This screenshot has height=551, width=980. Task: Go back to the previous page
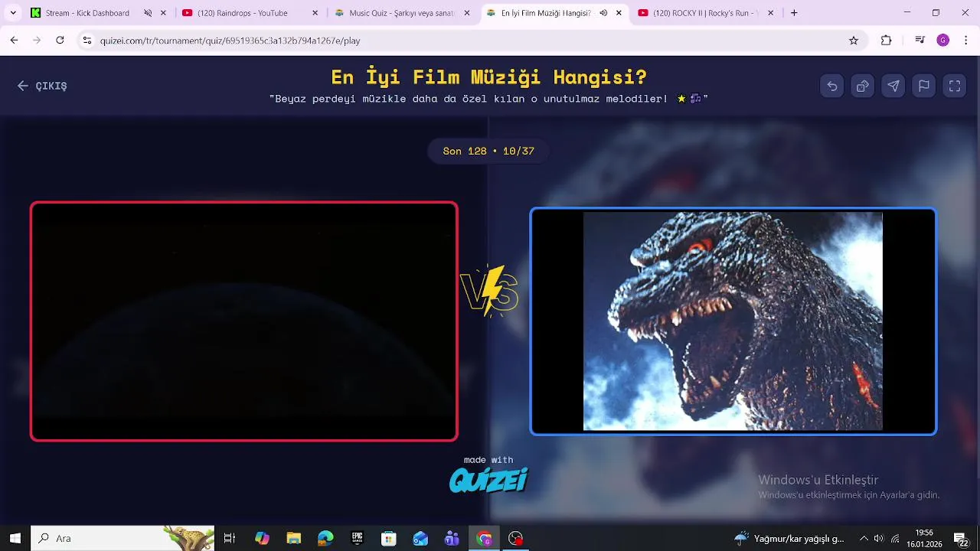(x=14, y=41)
